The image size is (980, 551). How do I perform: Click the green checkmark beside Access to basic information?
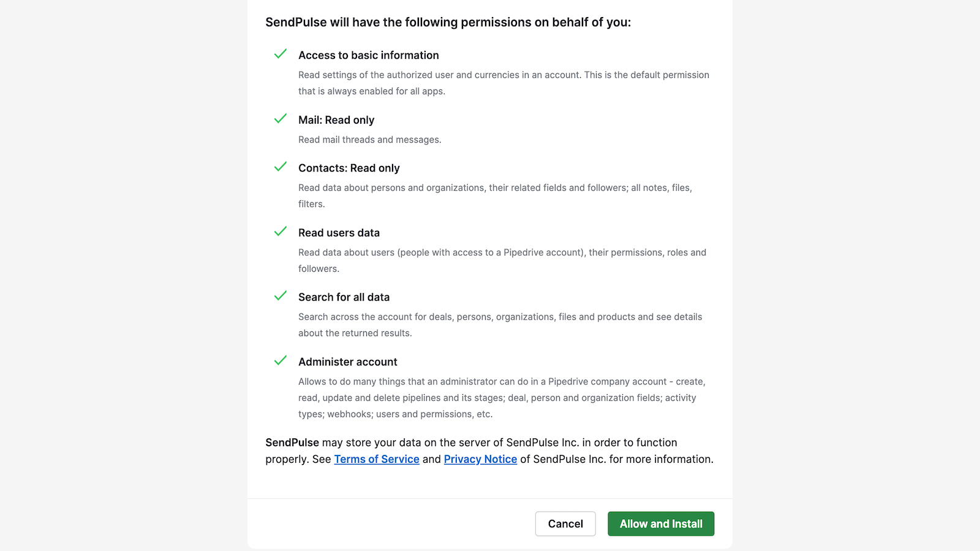[281, 54]
